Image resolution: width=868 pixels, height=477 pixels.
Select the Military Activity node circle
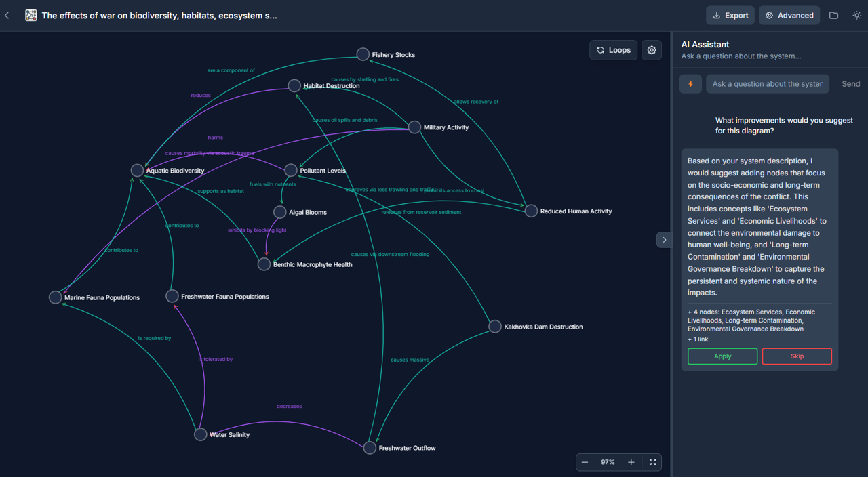[x=414, y=127]
